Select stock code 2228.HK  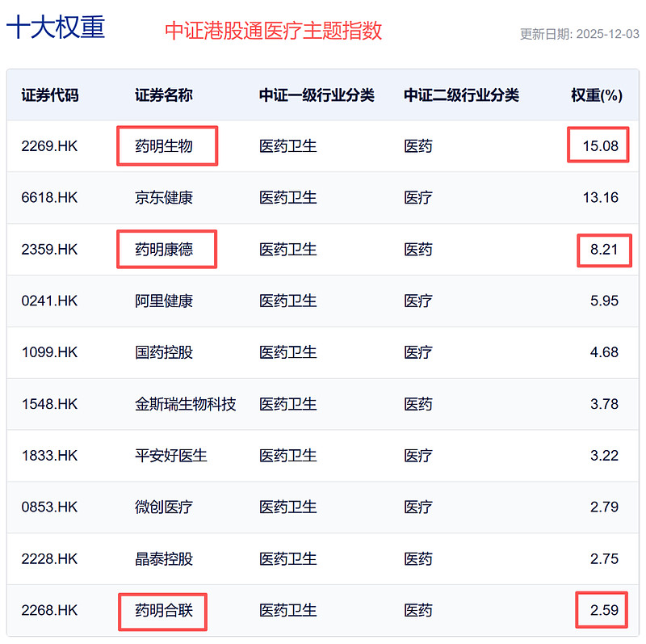click(49, 558)
